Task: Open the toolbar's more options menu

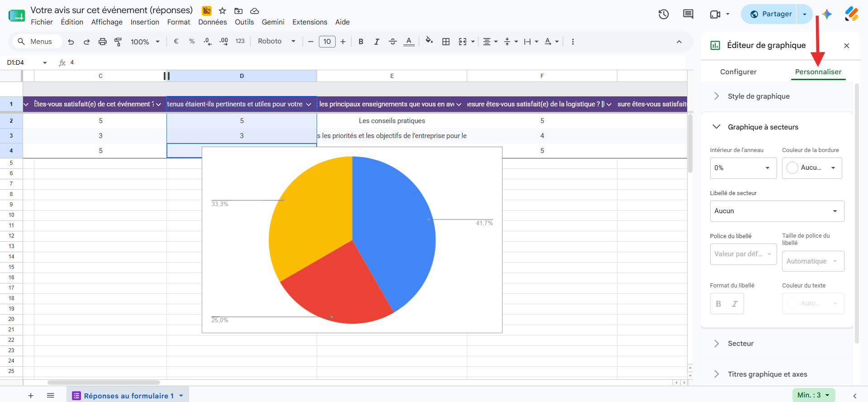Action: click(573, 42)
